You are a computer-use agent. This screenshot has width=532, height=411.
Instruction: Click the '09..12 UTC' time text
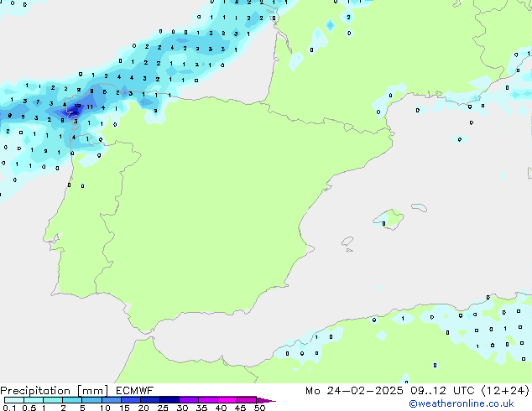click(x=442, y=391)
